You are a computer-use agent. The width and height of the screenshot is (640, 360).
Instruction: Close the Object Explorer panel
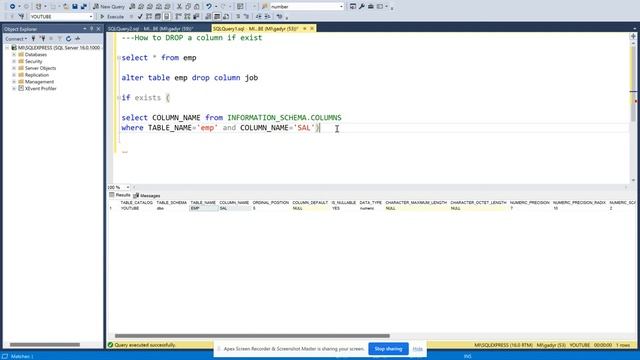[98, 29]
